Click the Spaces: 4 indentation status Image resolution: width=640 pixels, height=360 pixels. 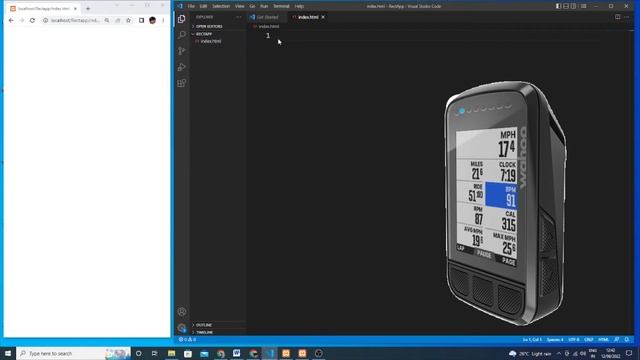point(555,340)
